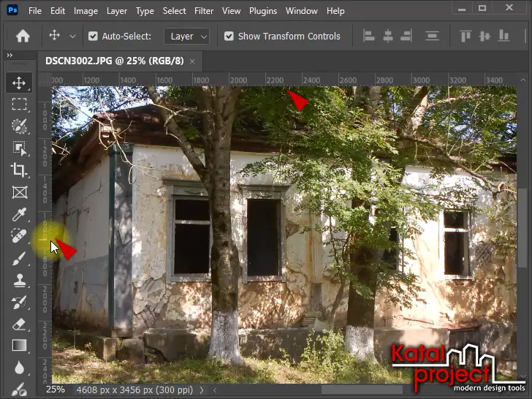Open the Type menu

tap(145, 11)
